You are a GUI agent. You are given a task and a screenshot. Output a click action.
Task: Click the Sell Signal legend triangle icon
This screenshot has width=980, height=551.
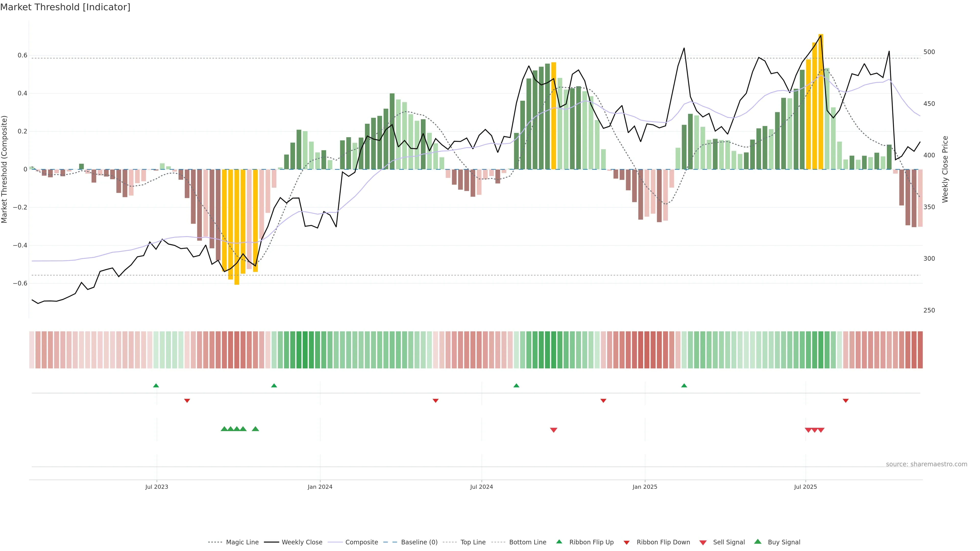703,543
